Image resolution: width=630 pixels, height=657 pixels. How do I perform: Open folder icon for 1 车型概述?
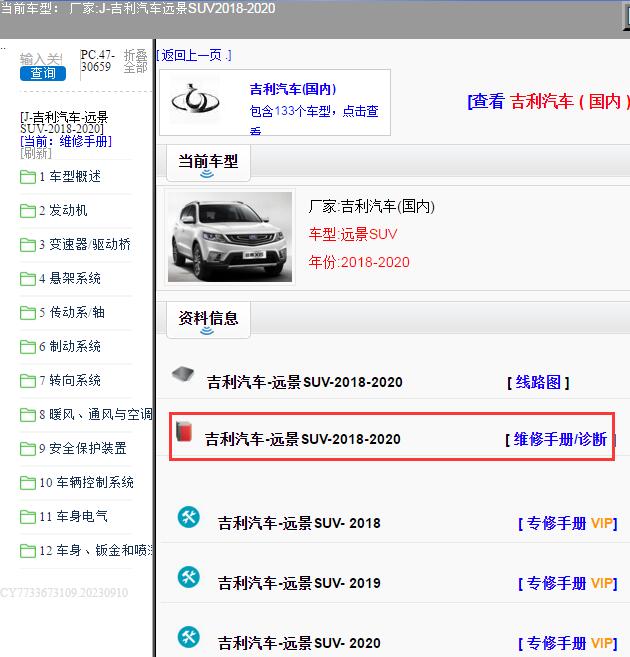(28, 177)
